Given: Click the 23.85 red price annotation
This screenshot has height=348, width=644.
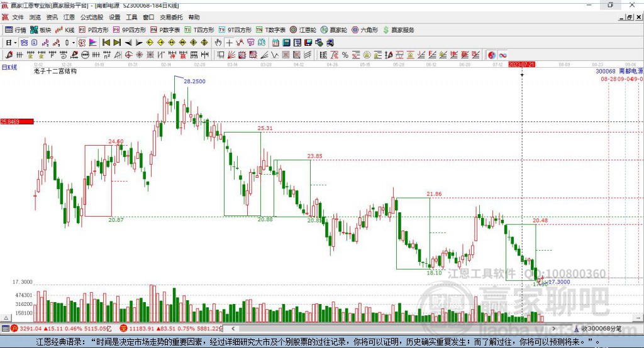Looking at the screenshot, I should 314,156.
